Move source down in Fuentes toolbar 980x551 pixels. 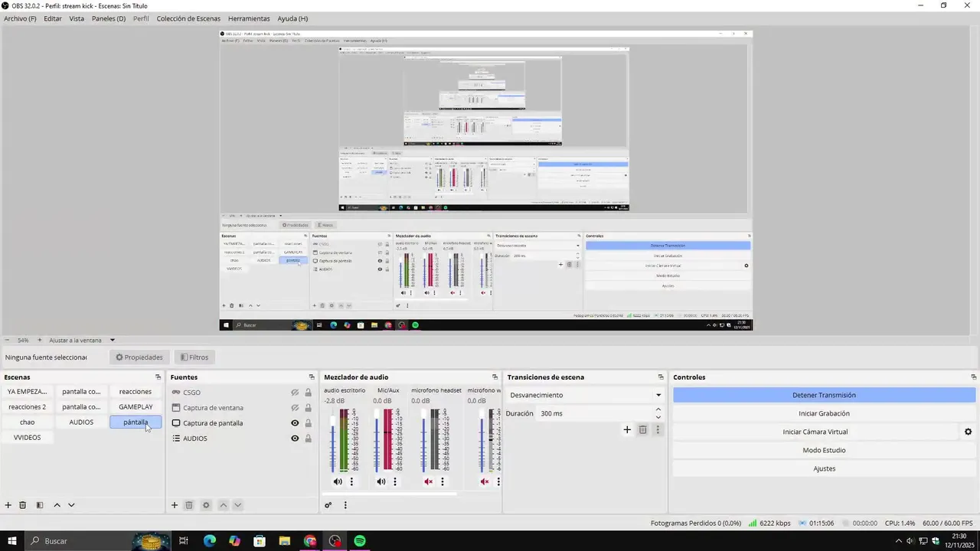(237, 505)
